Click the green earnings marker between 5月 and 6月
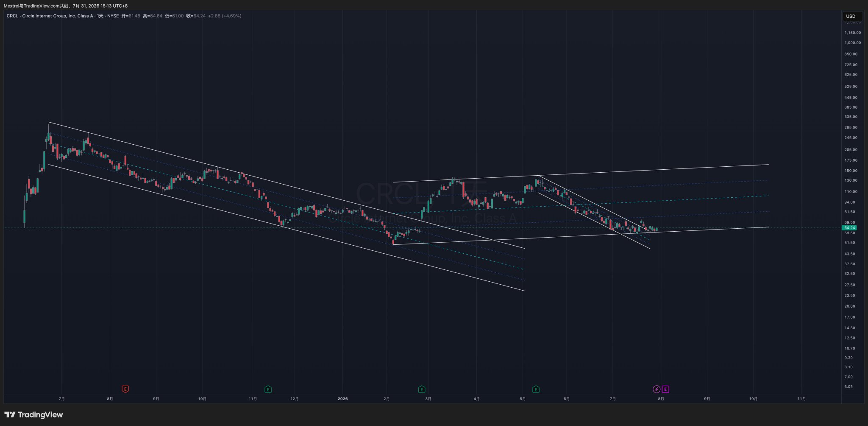The image size is (868, 426). [536, 389]
